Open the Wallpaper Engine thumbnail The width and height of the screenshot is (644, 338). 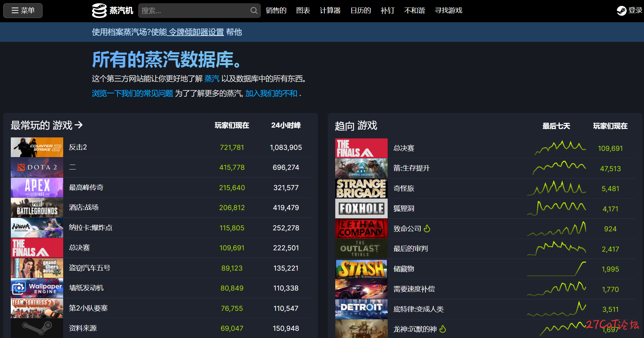[37, 288]
